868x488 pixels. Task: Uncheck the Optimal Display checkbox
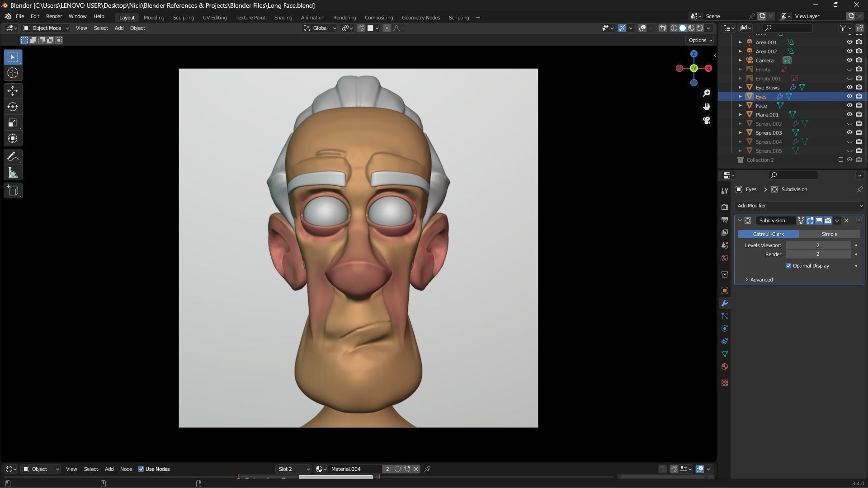pyautogui.click(x=788, y=266)
